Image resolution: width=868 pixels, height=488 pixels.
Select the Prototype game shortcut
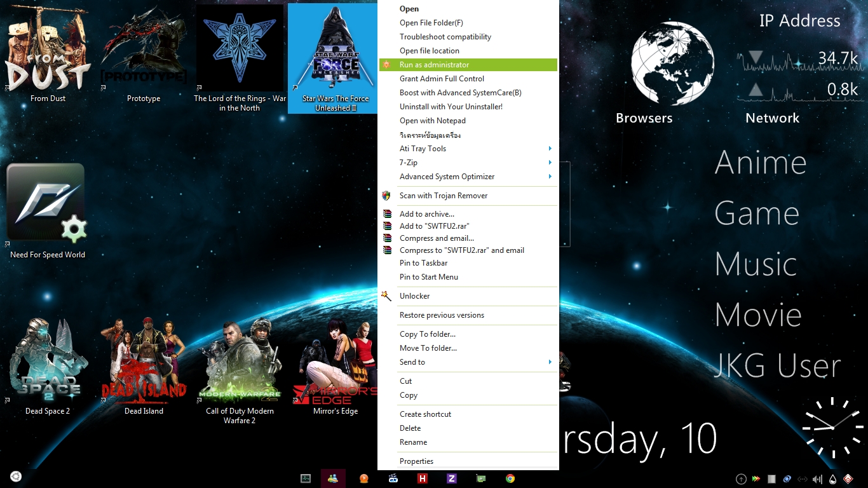144,53
